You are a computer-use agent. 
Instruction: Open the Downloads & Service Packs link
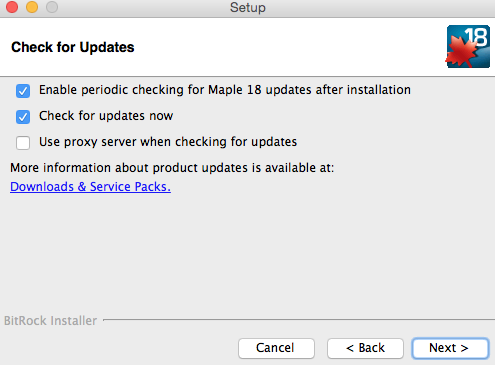click(90, 187)
